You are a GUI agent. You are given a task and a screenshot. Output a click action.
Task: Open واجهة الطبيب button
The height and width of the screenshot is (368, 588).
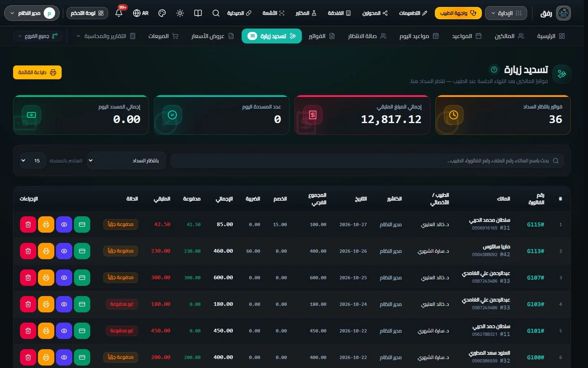458,13
